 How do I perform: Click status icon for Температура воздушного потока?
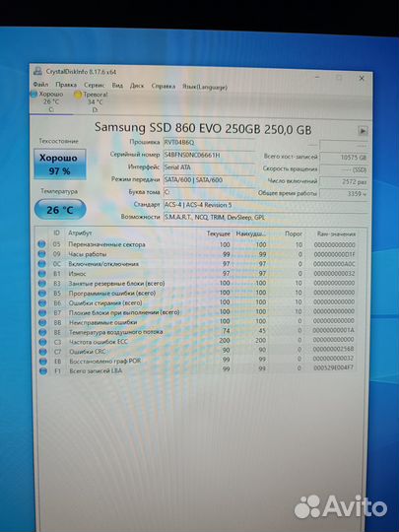42,332
